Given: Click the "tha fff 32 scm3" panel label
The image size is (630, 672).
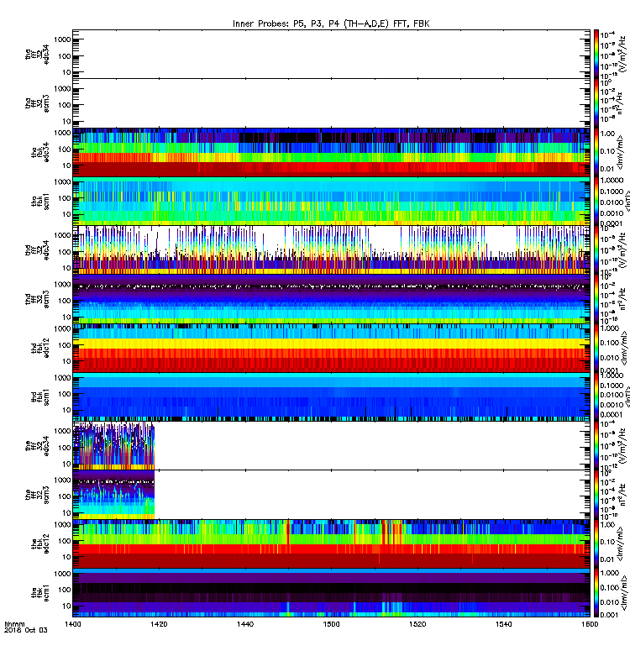Looking at the screenshot, I should click(x=37, y=103).
